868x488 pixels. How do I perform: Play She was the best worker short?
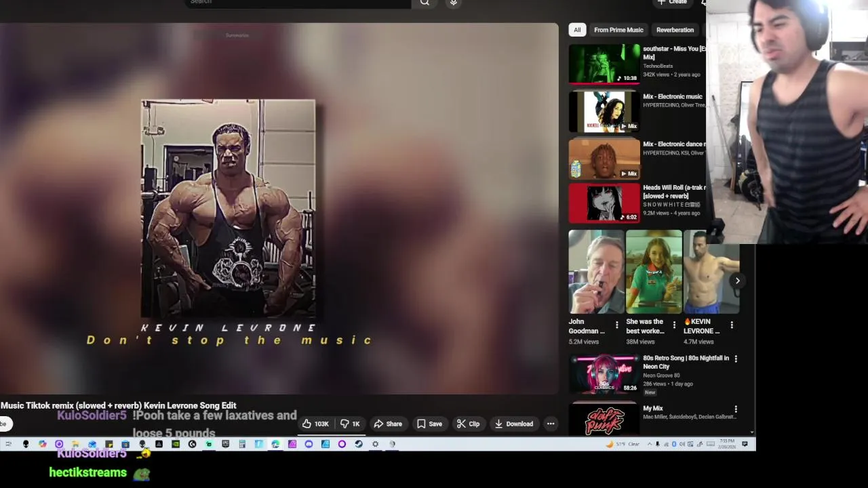point(654,272)
